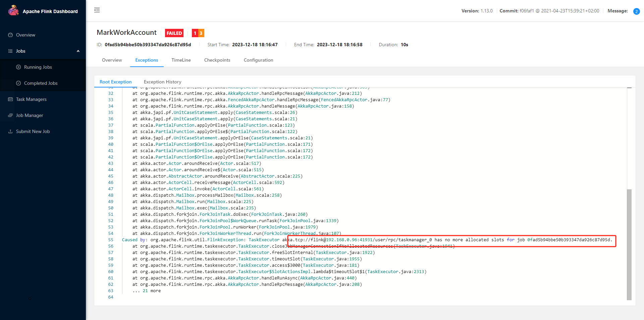Click the Submit New Job upload icon

pyautogui.click(x=10, y=131)
